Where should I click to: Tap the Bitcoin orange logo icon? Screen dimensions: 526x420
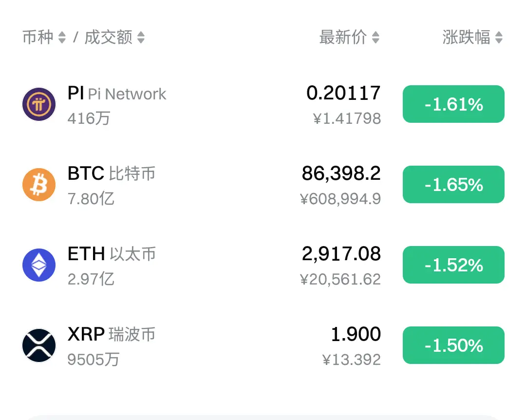tap(39, 185)
